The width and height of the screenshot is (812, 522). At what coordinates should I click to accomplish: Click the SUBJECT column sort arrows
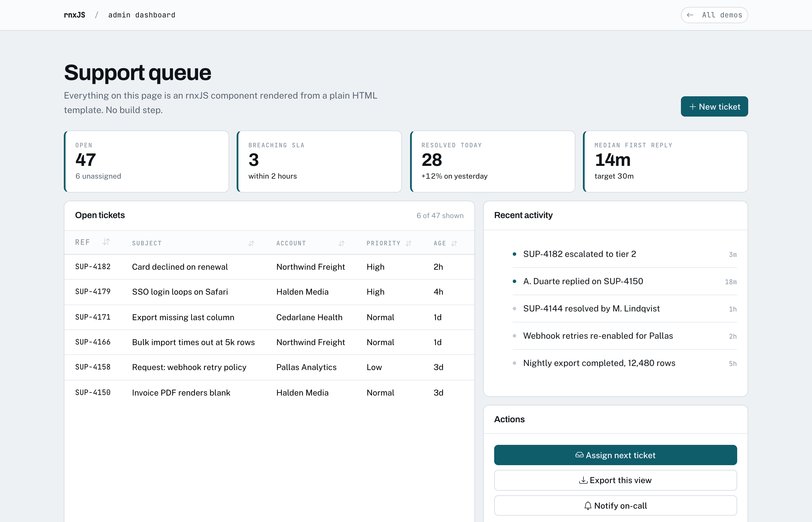coord(251,243)
